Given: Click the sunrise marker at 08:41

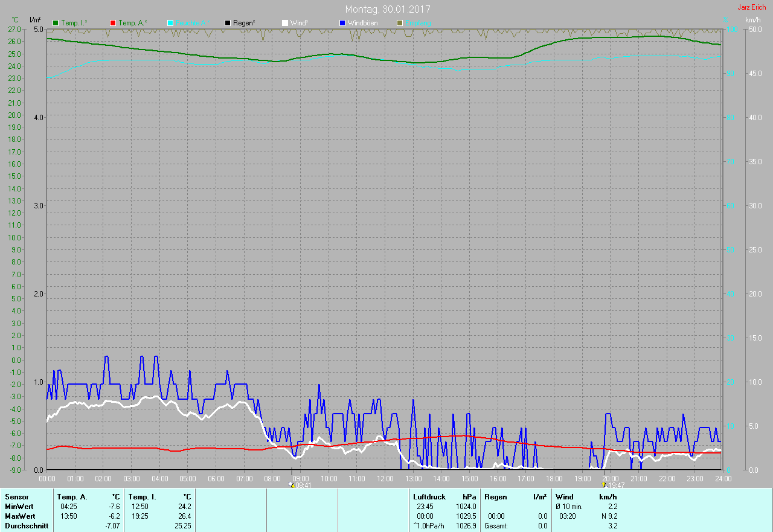Looking at the screenshot, I should click(x=292, y=484).
